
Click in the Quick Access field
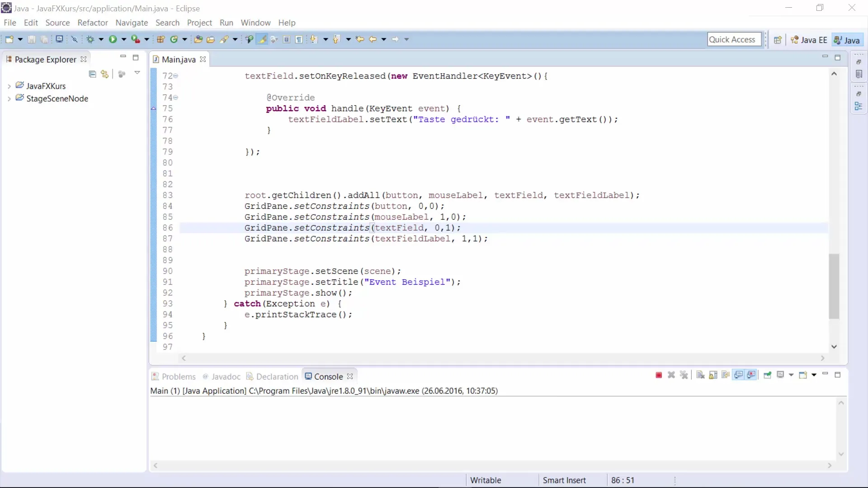pos(734,39)
